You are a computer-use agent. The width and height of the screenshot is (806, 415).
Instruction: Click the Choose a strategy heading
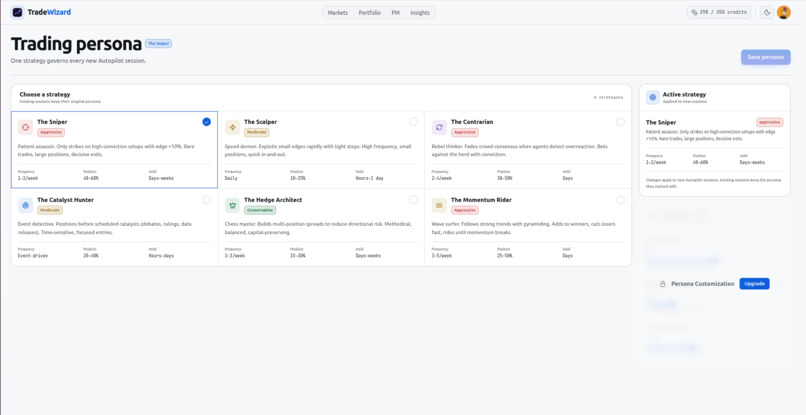[45, 95]
